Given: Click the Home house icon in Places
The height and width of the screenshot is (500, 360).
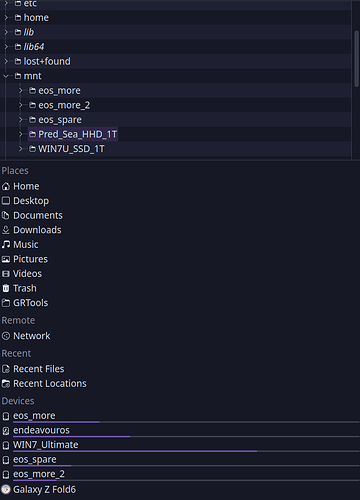Looking at the screenshot, I should tap(6, 186).
